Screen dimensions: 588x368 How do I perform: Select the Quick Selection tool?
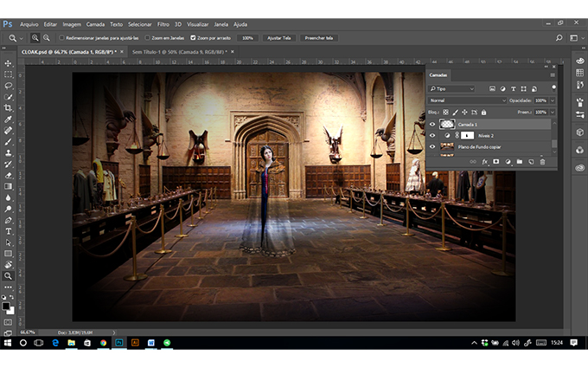8,97
